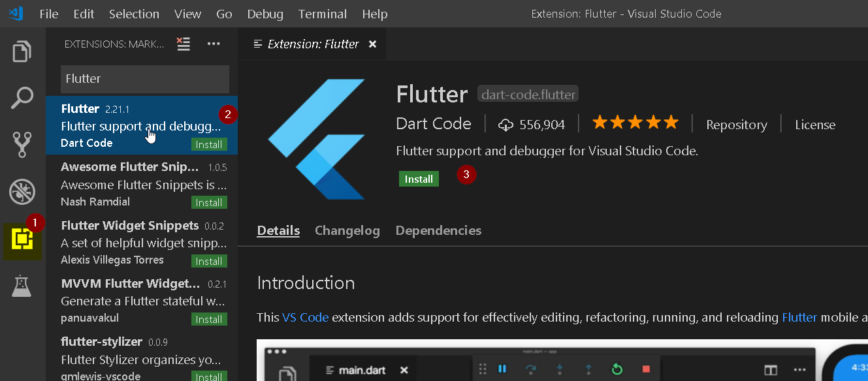868x381 pixels.
Task: Clear the extensions search input icon
Action: (x=184, y=44)
